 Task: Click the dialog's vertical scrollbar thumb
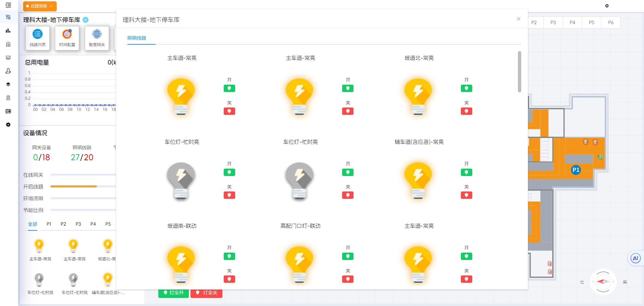[519, 72]
